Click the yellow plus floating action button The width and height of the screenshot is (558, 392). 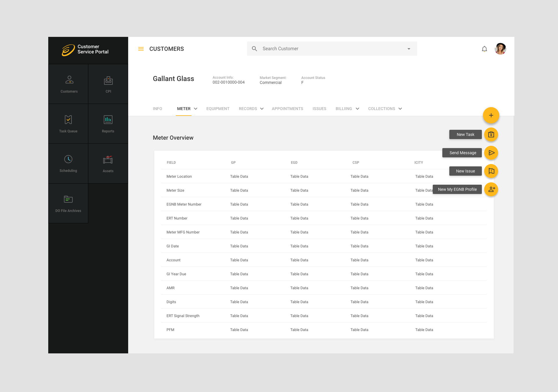point(491,115)
